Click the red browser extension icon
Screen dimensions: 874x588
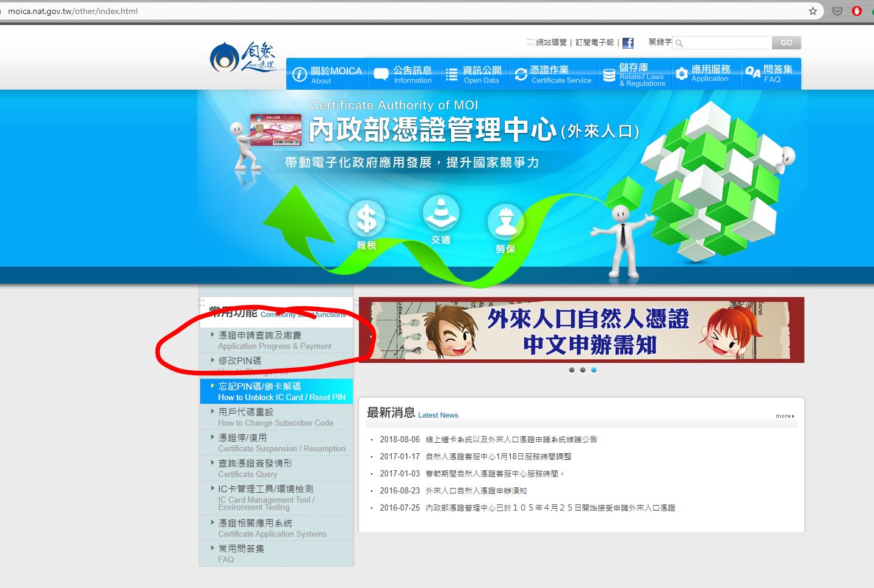click(857, 11)
